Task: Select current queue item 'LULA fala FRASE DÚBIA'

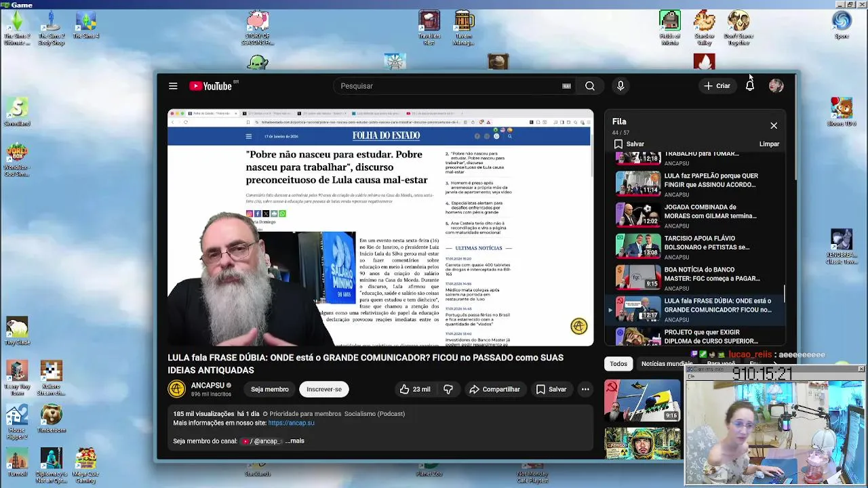Action: click(696, 309)
